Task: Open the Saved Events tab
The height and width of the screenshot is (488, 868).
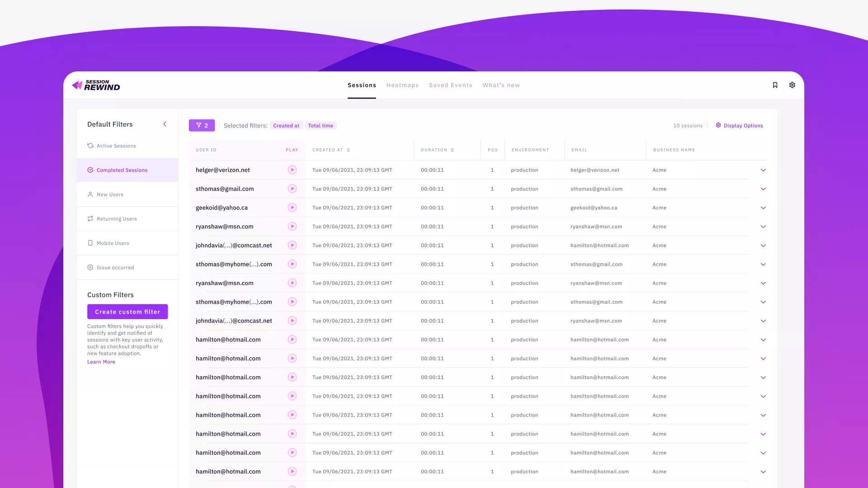Action: click(450, 85)
